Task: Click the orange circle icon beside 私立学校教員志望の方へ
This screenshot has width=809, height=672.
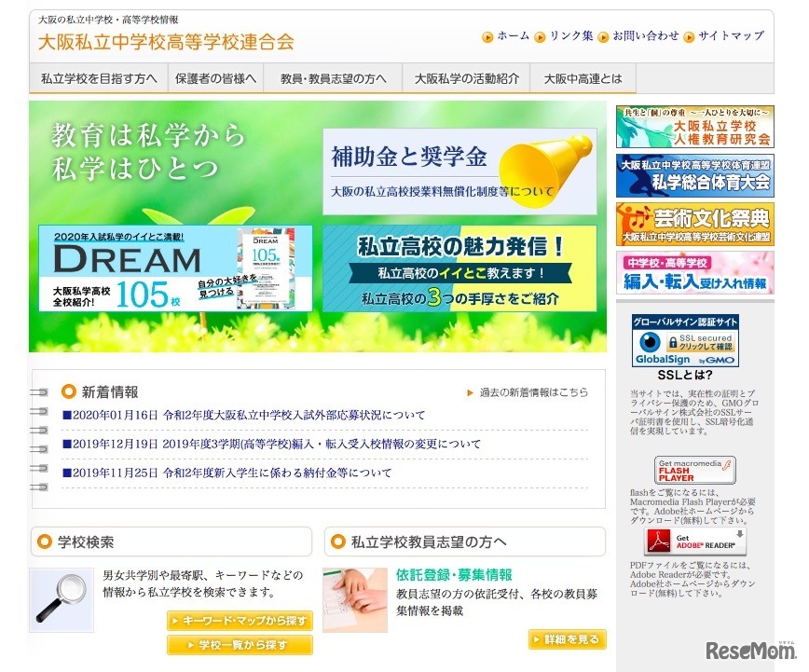Action: click(x=338, y=542)
